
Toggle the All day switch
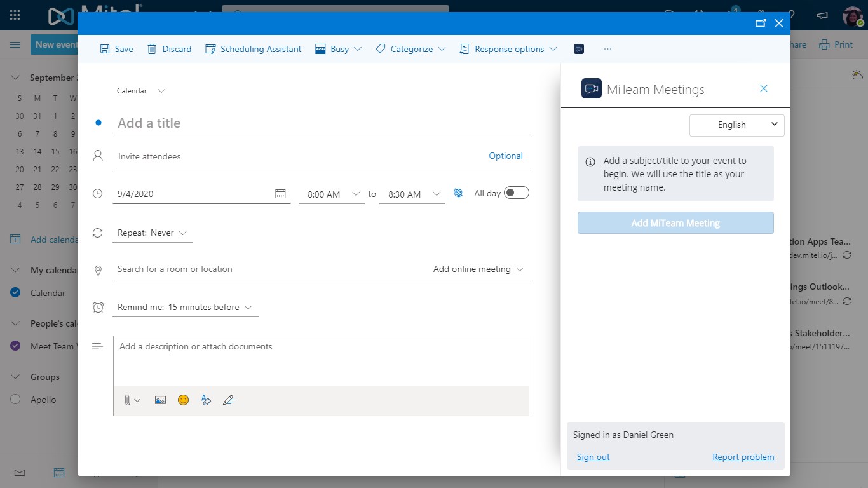(517, 193)
